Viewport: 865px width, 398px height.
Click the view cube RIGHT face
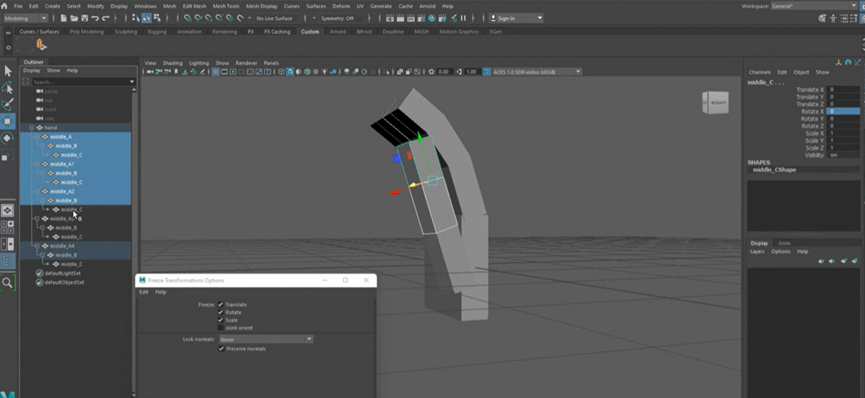tap(718, 103)
